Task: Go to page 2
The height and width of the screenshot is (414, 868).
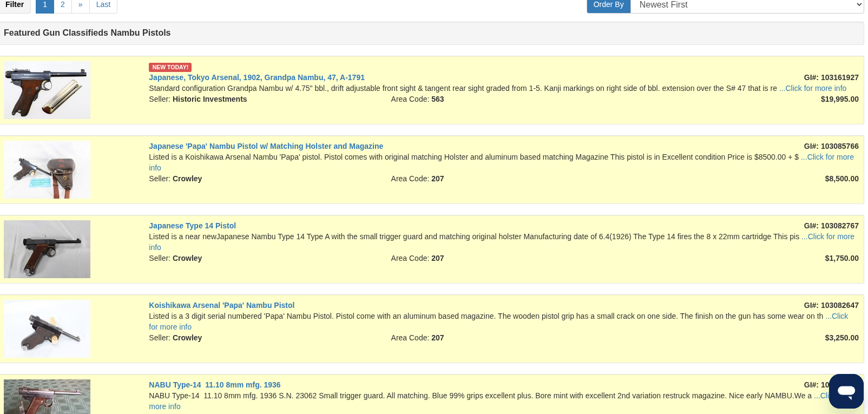Action: tap(63, 5)
